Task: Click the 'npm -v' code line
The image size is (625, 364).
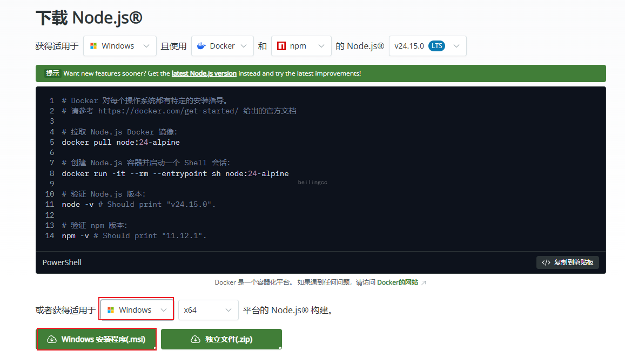Action: click(135, 235)
